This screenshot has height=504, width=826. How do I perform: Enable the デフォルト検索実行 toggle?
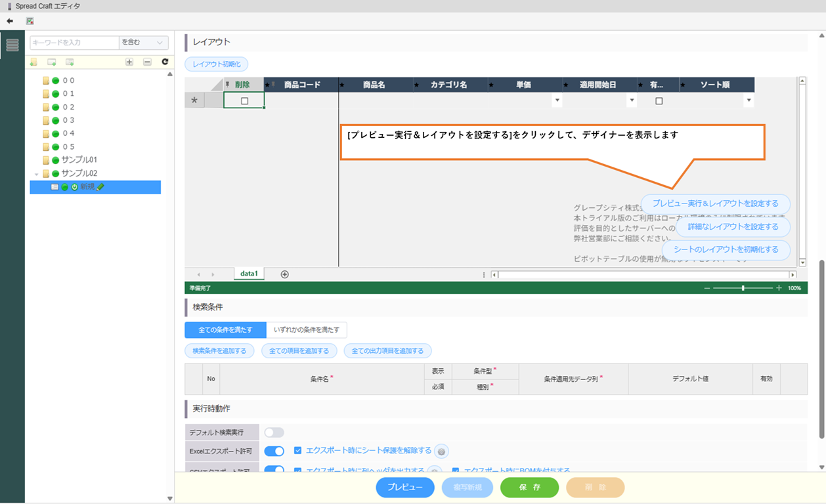click(274, 432)
